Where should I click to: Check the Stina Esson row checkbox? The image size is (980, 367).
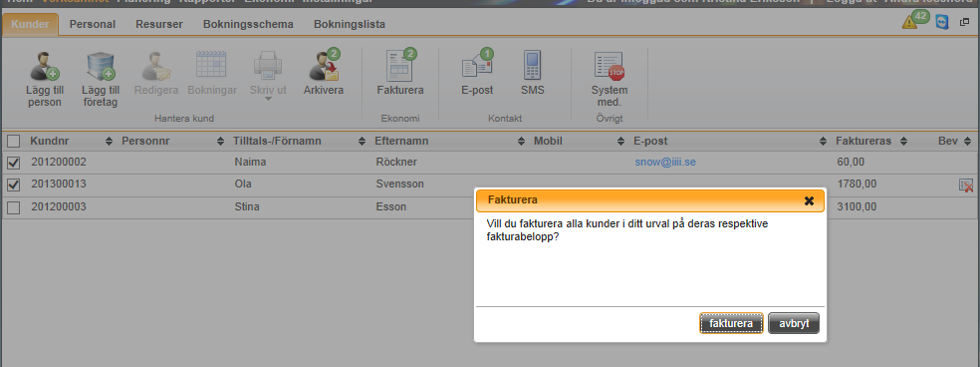[x=13, y=207]
